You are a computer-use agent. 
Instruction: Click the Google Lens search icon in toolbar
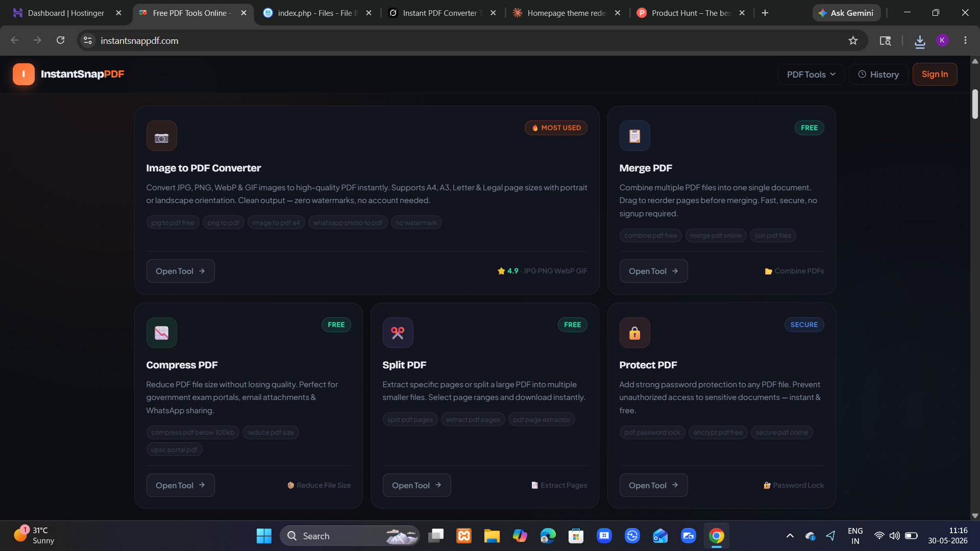tap(885, 40)
